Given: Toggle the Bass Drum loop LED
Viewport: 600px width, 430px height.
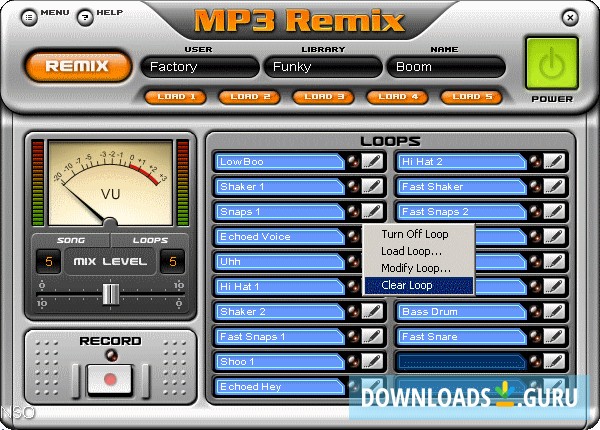Looking at the screenshot, I should pyautogui.click(x=535, y=311).
